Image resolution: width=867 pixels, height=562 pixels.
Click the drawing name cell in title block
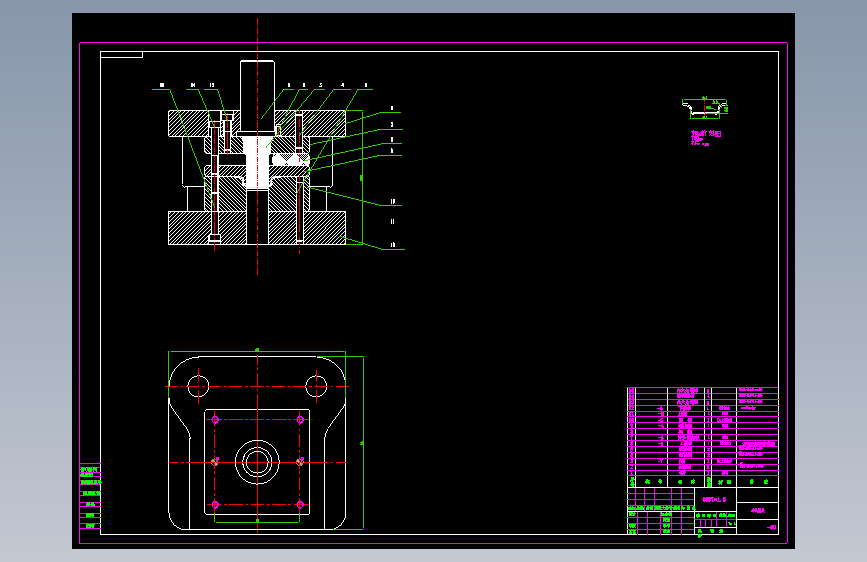pyautogui.click(x=715, y=499)
